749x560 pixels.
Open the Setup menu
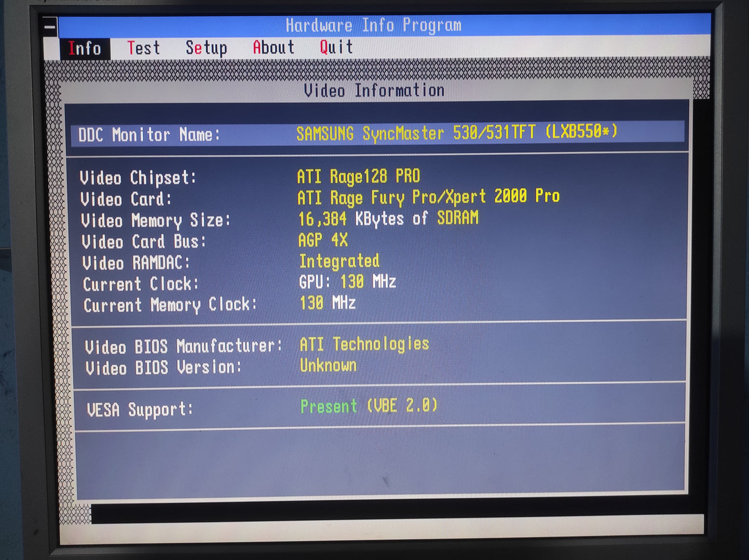[x=206, y=48]
